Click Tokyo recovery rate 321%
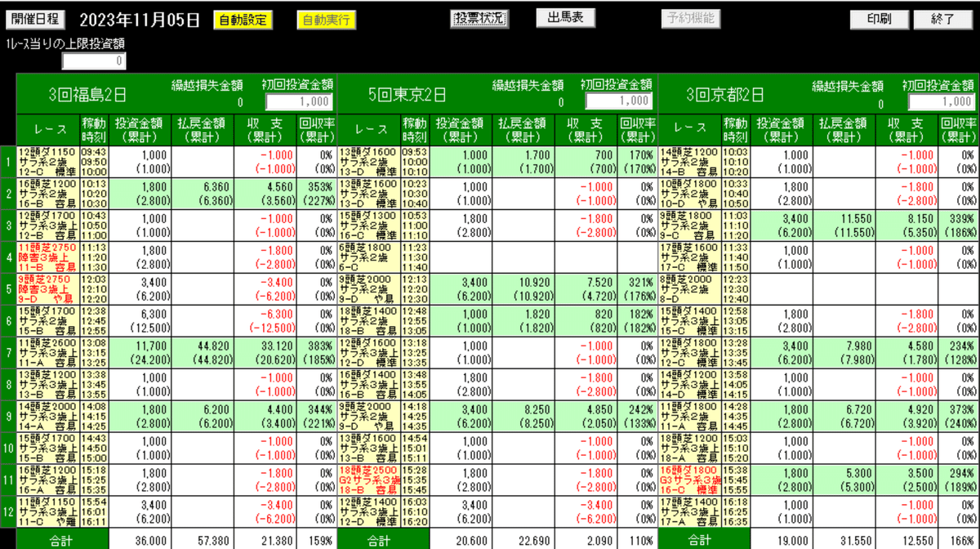Screen dimensions: 980x549 [638, 288]
